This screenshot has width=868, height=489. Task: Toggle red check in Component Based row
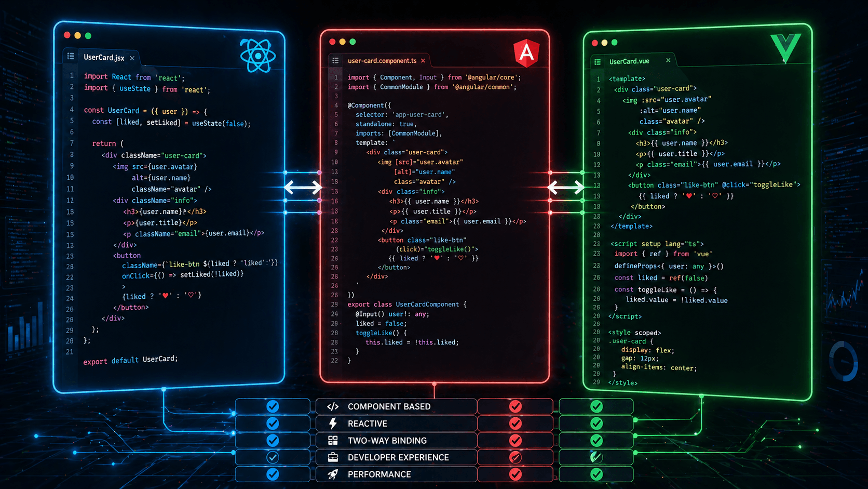[x=515, y=406]
